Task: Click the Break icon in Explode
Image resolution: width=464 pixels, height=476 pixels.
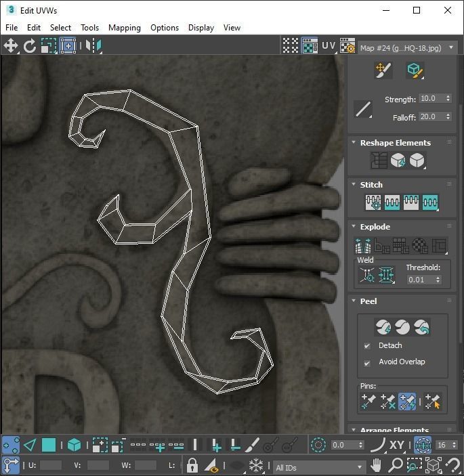Action: point(363,246)
